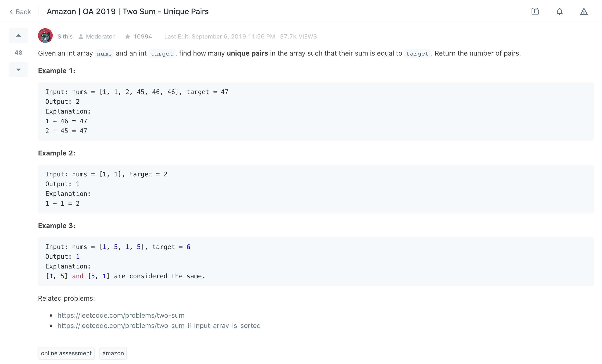Viewport: 602px width, 364px height.
Task: Click the bell subscribe icon
Action: click(x=559, y=11)
